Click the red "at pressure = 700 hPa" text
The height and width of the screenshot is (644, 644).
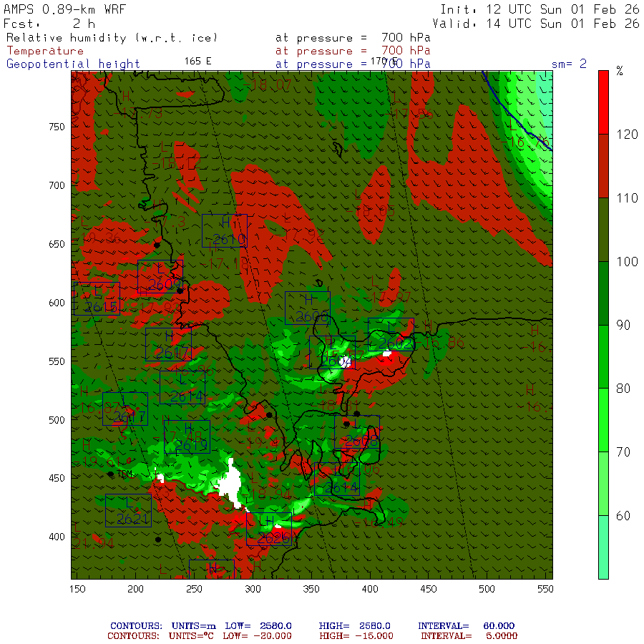(x=353, y=51)
